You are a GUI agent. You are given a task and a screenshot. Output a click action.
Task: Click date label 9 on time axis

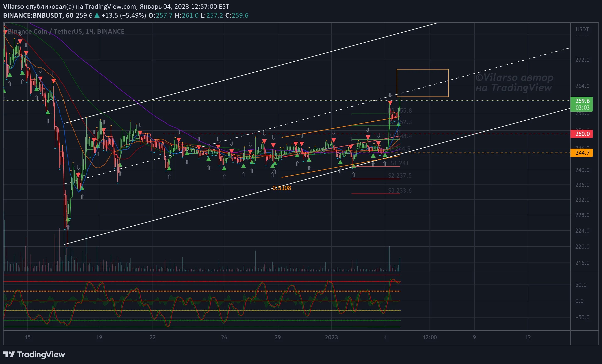[x=474, y=337]
